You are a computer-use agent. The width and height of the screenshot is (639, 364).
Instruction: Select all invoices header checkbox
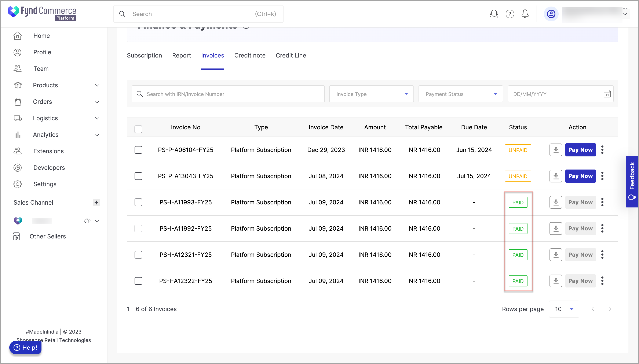pos(138,129)
